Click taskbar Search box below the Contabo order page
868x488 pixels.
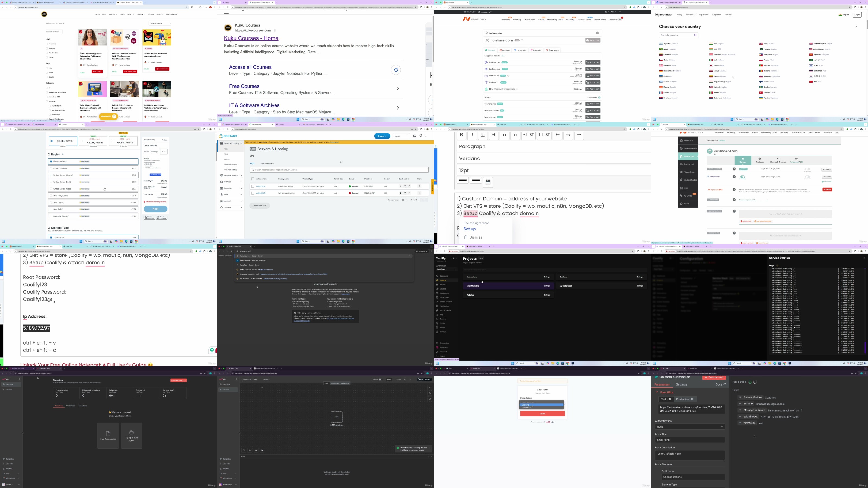click(x=96, y=242)
